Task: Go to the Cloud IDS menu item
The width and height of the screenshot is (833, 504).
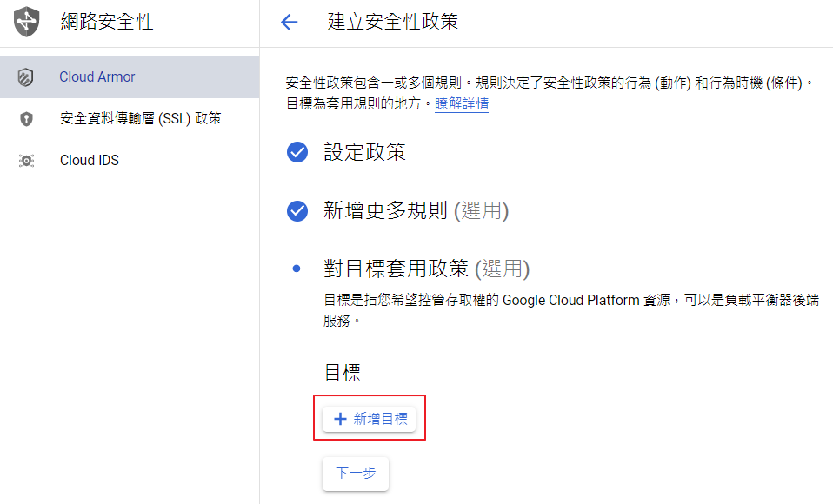Action: pos(90,161)
